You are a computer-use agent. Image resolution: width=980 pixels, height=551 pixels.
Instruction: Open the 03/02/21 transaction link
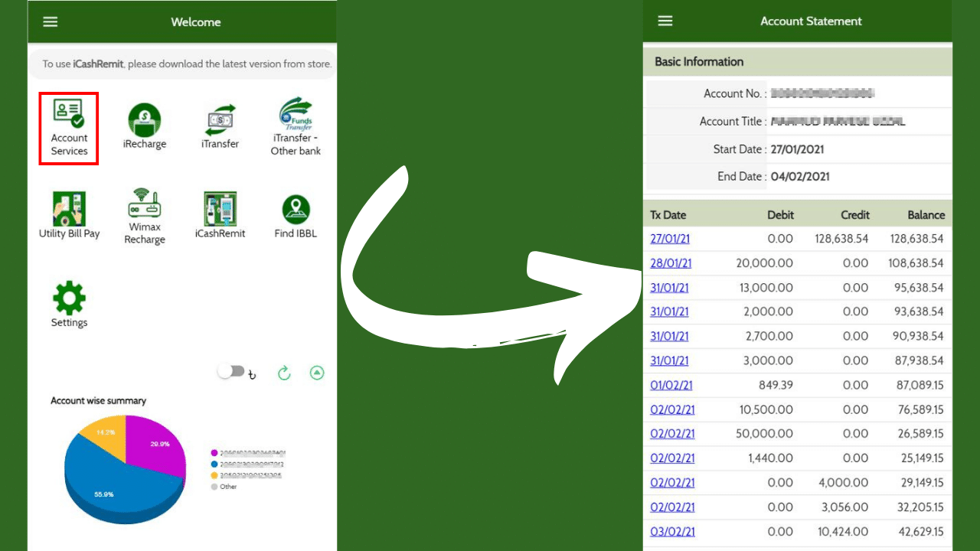[672, 532]
